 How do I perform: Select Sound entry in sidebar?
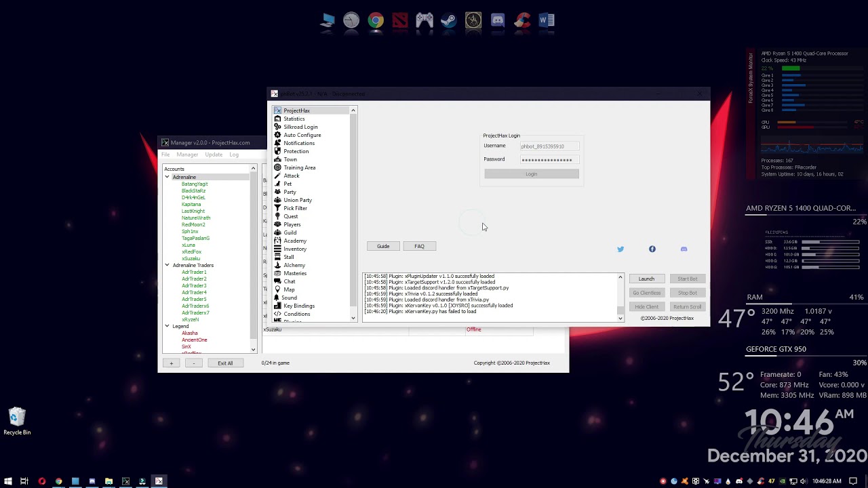point(289,298)
